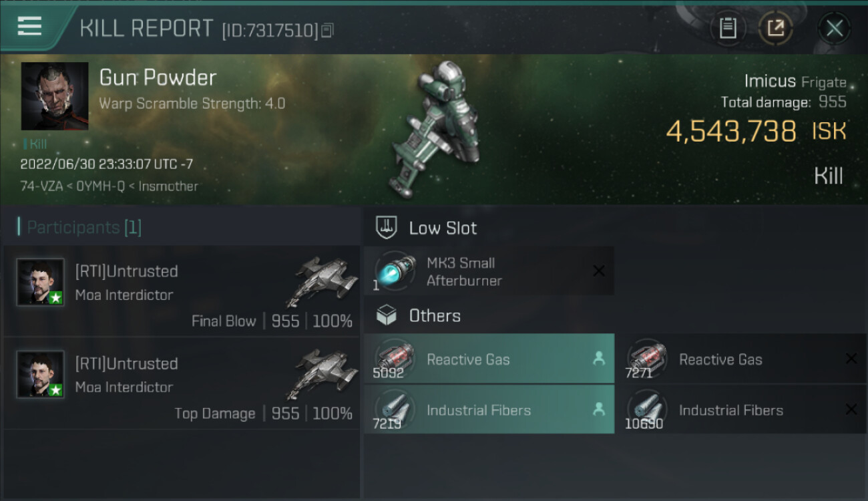
Task: Select the destroyed Reactive Gas 7271 item
Action: point(741,359)
